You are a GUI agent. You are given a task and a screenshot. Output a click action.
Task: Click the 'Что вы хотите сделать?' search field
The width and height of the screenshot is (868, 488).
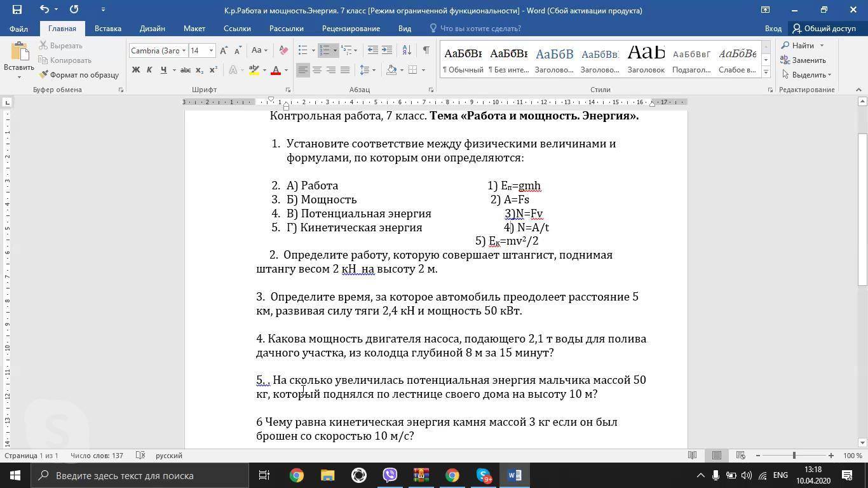click(480, 28)
